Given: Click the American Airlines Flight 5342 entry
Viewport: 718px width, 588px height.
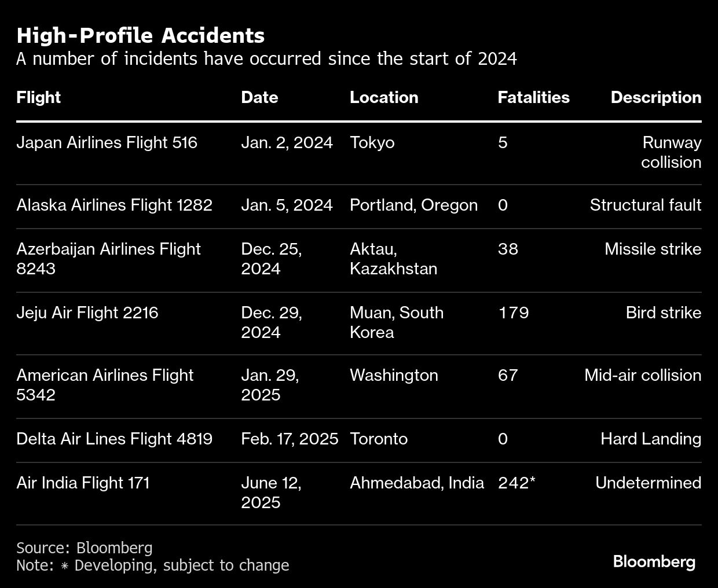Looking at the screenshot, I should click(105, 385).
